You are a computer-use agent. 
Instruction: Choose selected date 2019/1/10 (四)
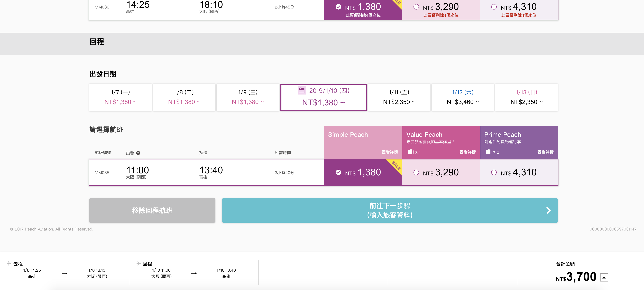324,97
